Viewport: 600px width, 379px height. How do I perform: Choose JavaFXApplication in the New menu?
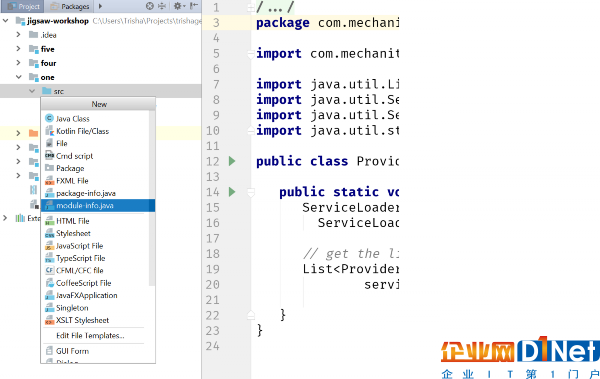98,295
